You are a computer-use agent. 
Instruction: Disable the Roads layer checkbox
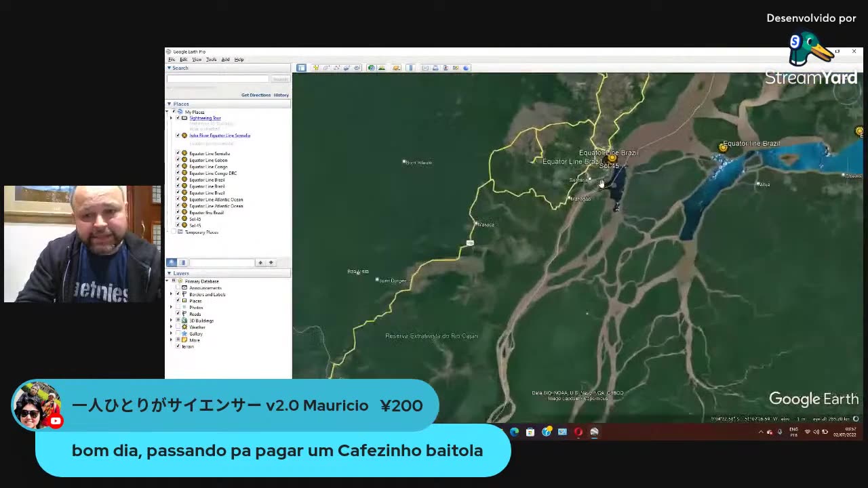coord(178,314)
